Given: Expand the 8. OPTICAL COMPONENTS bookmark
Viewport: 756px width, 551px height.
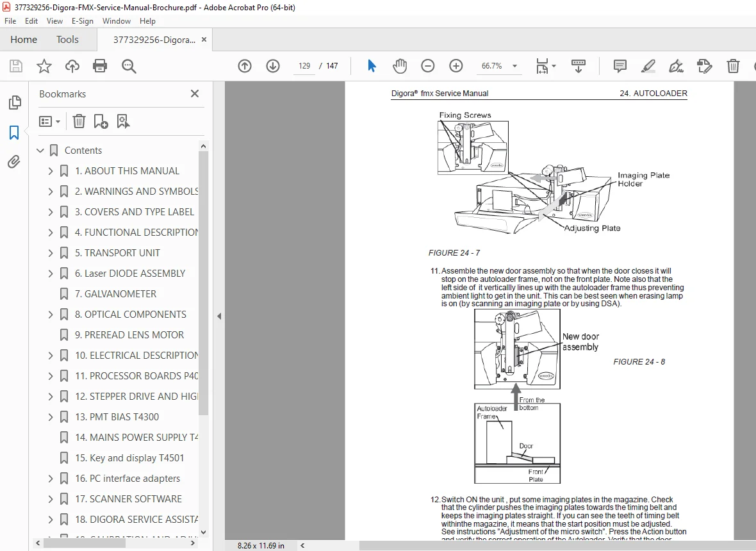Looking at the screenshot, I should click(51, 315).
